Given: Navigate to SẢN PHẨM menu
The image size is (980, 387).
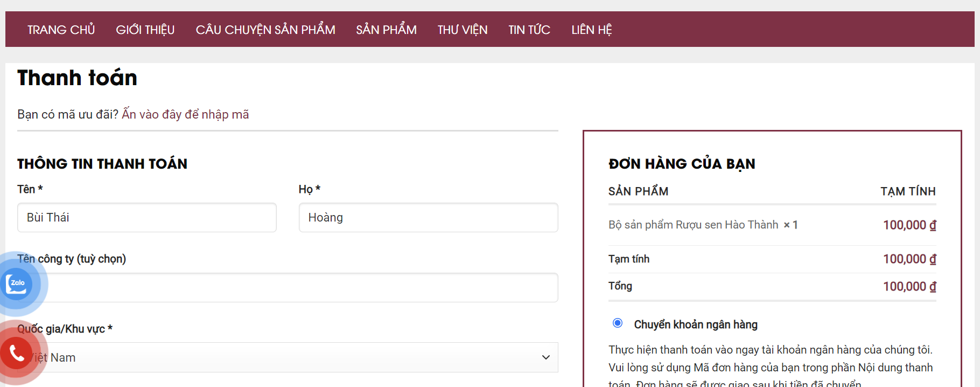Looking at the screenshot, I should tap(386, 30).
